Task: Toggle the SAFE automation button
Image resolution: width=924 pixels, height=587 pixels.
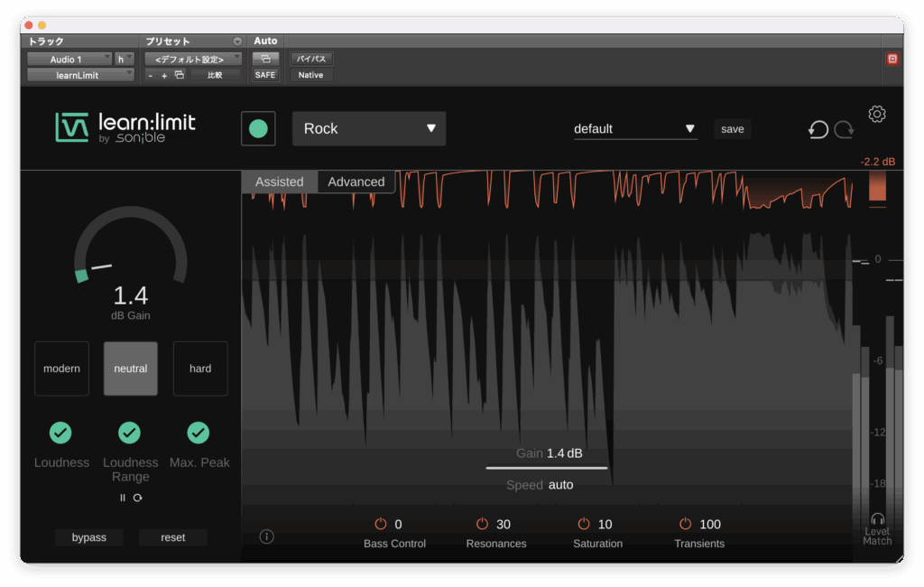Action: click(x=265, y=75)
